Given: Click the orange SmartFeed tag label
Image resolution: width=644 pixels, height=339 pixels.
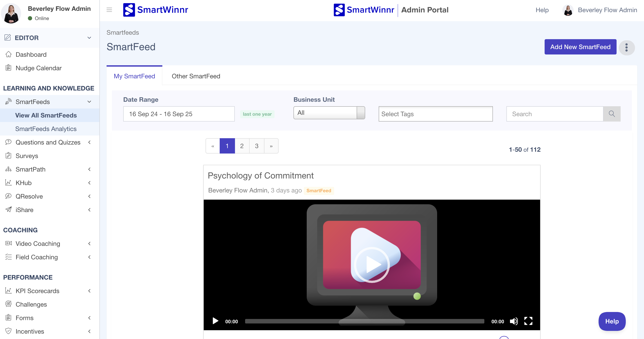Looking at the screenshot, I should (x=319, y=191).
